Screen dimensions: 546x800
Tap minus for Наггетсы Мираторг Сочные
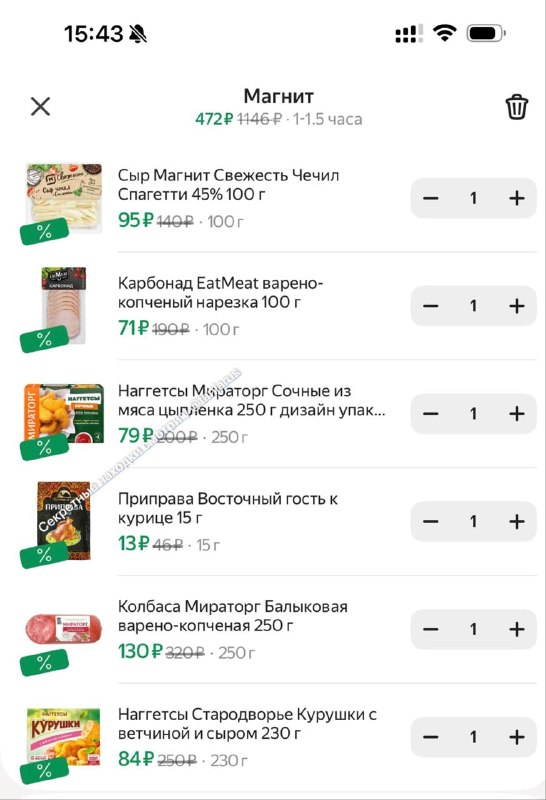pyautogui.click(x=431, y=413)
